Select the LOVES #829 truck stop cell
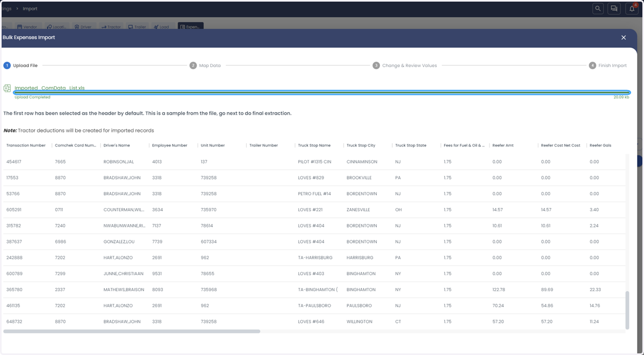The height and width of the screenshot is (355, 644). pos(311,177)
